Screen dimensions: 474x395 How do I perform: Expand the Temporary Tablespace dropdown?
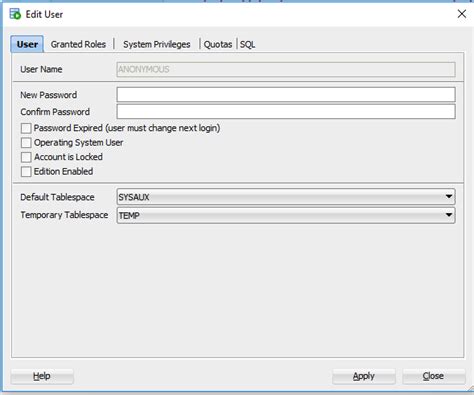tap(286, 215)
